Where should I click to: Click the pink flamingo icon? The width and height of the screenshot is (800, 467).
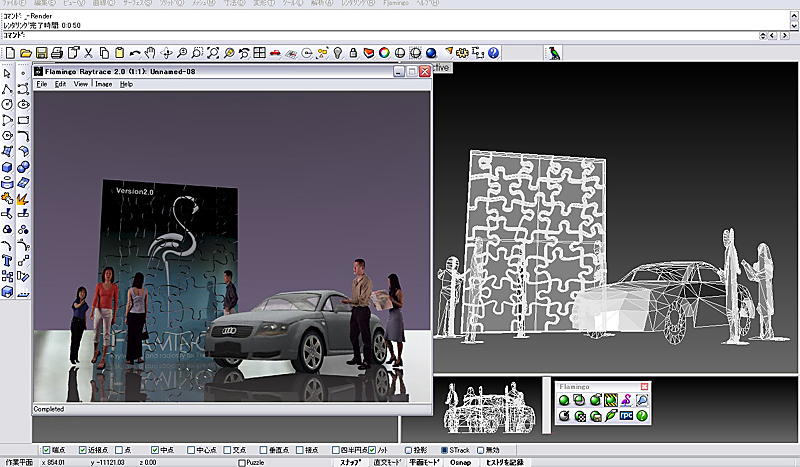pyautogui.click(x=627, y=400)
